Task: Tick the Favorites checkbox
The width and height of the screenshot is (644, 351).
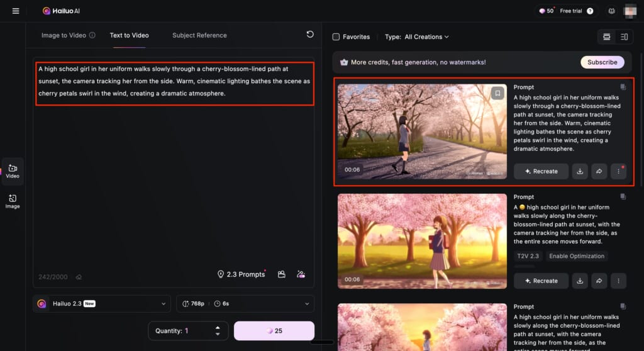Action: (336, 37)
